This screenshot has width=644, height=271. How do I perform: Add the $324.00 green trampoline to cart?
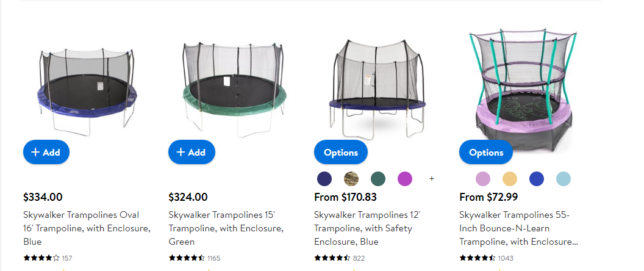191,153
